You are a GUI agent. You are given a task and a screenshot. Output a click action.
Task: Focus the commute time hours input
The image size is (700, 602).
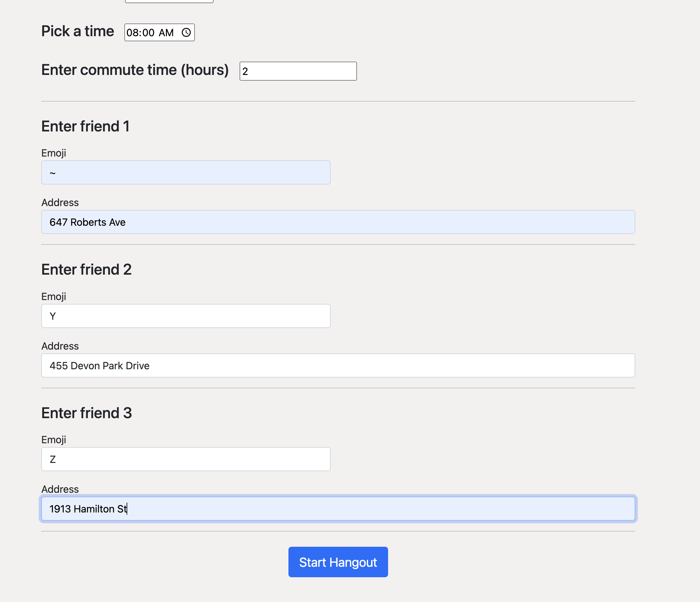(x=298, y=71)
